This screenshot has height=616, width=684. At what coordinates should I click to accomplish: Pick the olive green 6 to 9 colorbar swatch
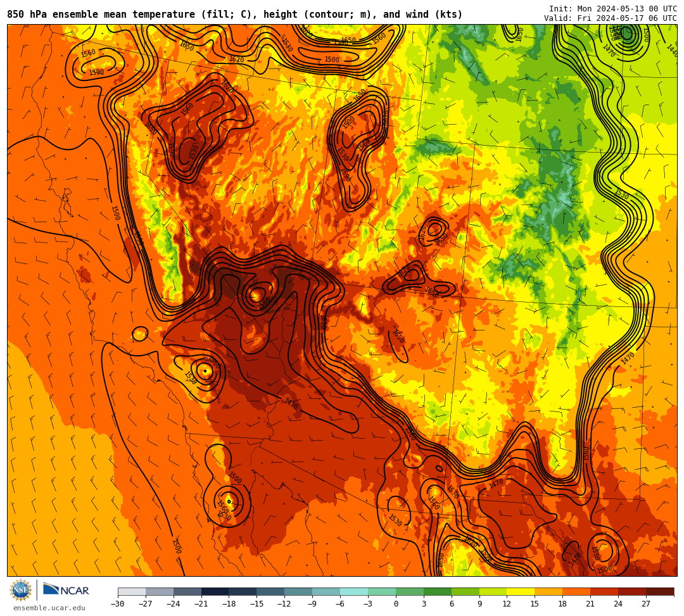pyautogui.click(x=465, y=591)
